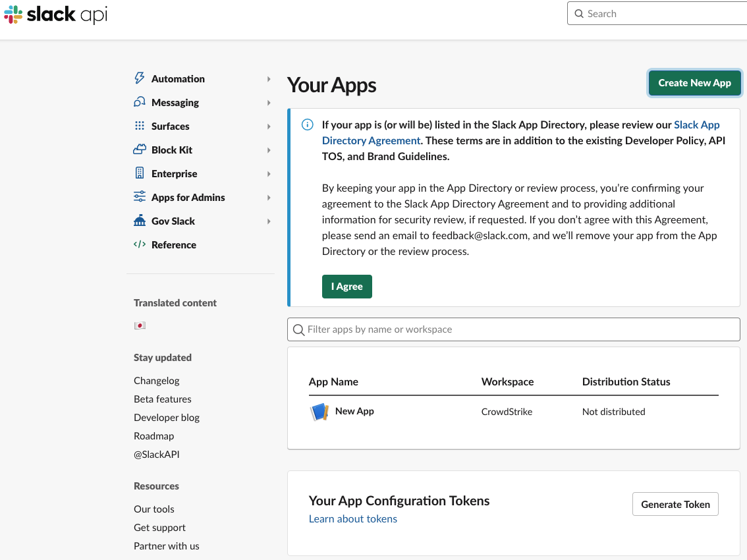Click the Apps for Admins sliders icon
Viewport: 747px width, 560px height.
(x=140, y=197)
